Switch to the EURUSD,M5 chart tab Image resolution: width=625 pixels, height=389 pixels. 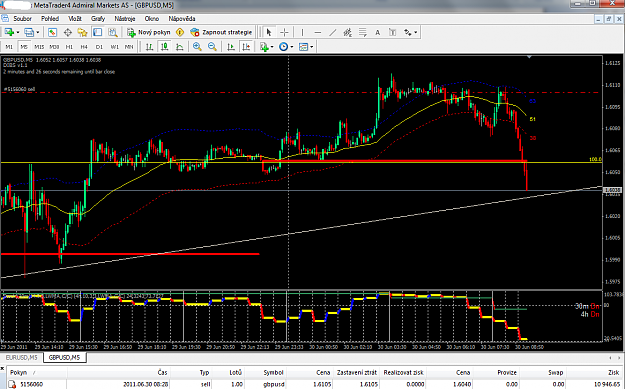[x=21, y=358]
